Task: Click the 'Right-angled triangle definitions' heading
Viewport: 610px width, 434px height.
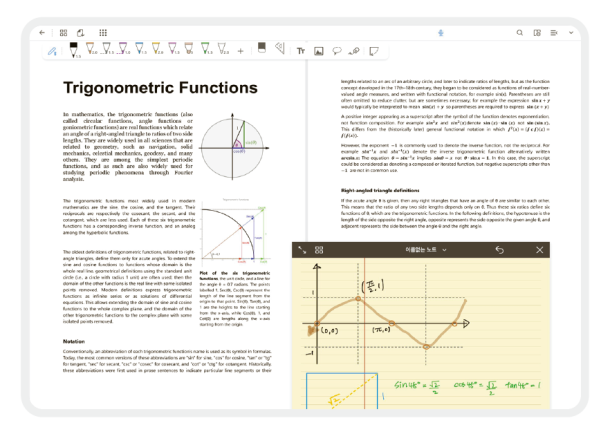Action: click(380, 191)
